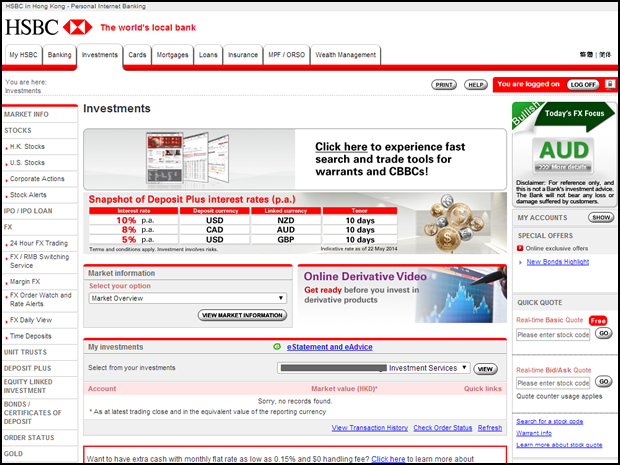Open Learn more about stock quote link
The image size is (620, 465).
559,445
